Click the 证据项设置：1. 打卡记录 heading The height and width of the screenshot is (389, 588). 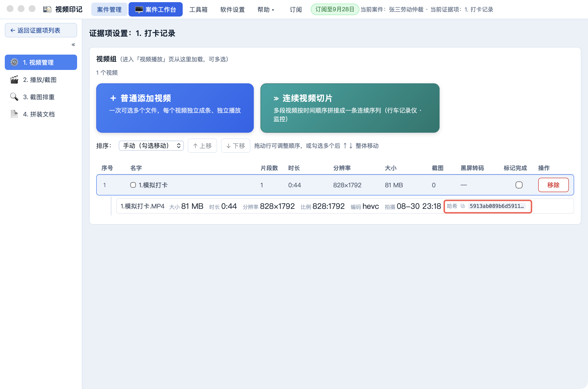coord(132,33)
